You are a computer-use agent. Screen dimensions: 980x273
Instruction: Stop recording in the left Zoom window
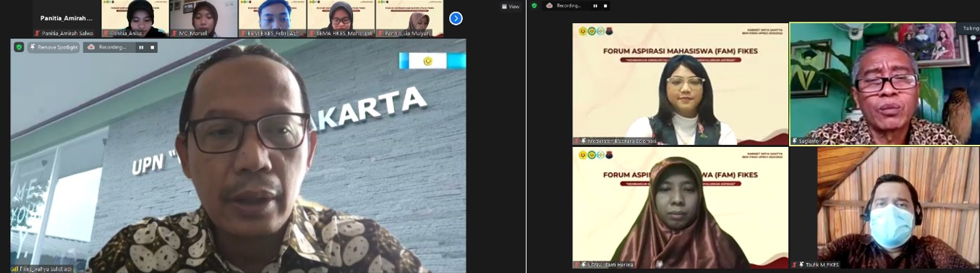(152, 47)
